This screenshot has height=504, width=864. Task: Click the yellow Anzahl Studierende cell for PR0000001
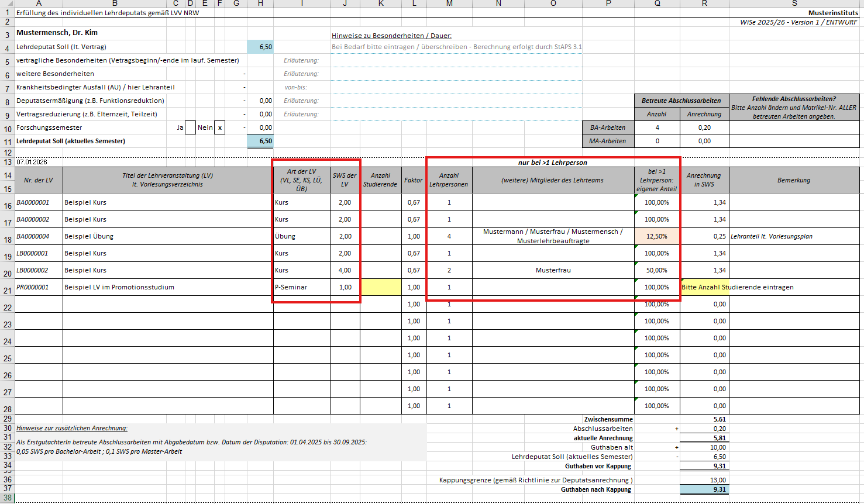click(381, 287)
